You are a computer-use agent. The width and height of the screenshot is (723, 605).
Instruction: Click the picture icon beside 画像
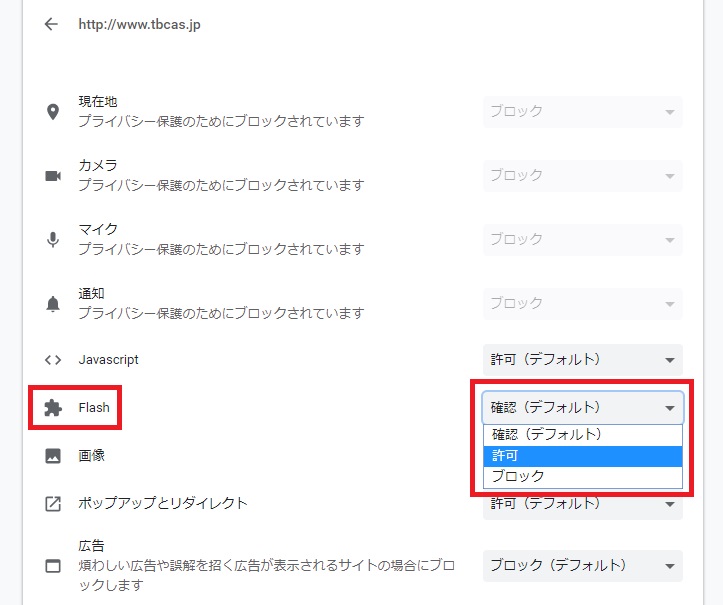[x=53, y=456]
